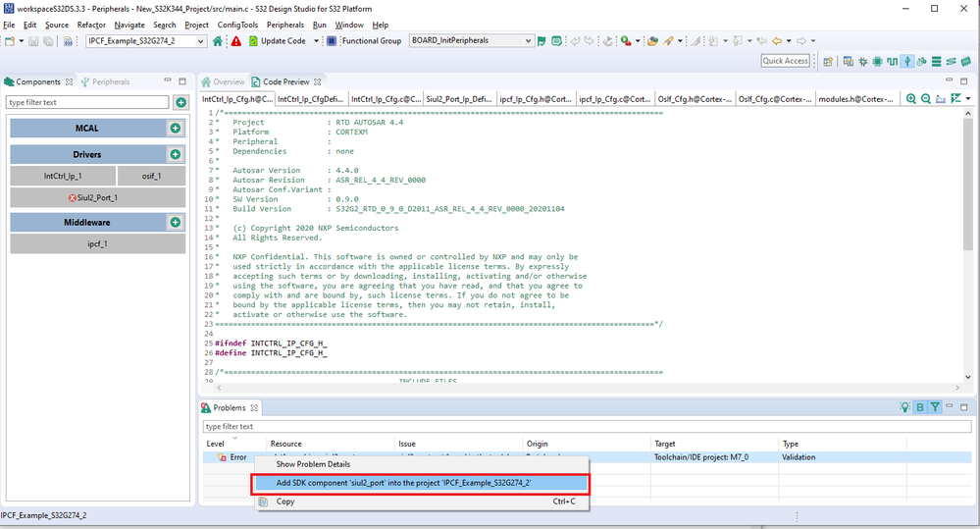The image size is (980, 529).
Task: Open the code preview view menu arrow
Action: (x=968, y=99)
